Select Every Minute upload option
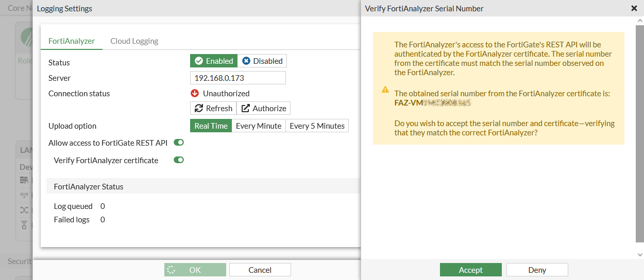Screen dimensions: 644x280 (259, 126)
